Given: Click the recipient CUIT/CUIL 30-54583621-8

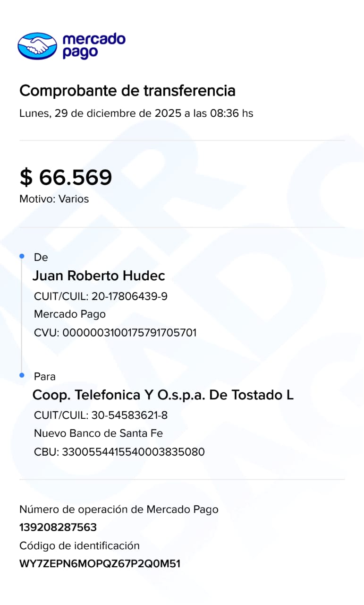Looking at the screenshot, I should click(x=101, y=415).
